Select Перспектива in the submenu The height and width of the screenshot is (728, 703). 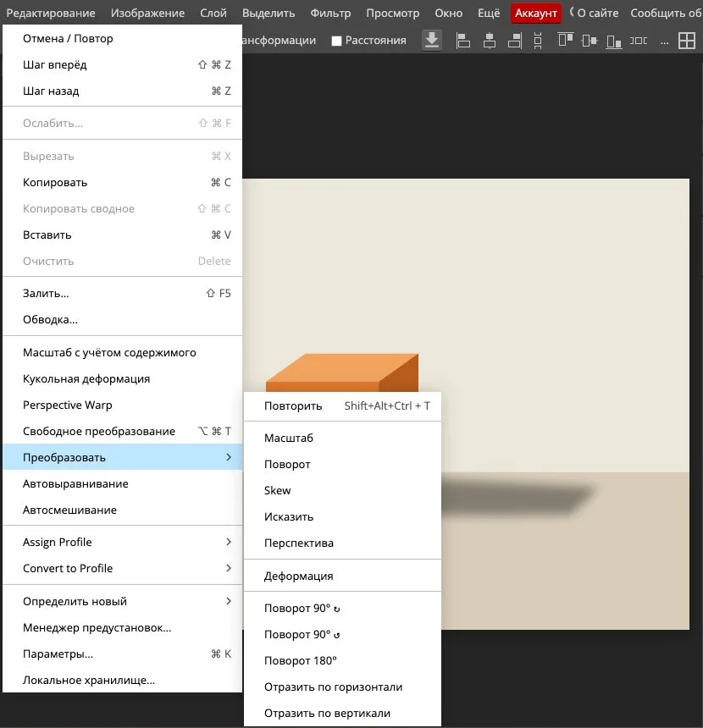coord(342,543)
